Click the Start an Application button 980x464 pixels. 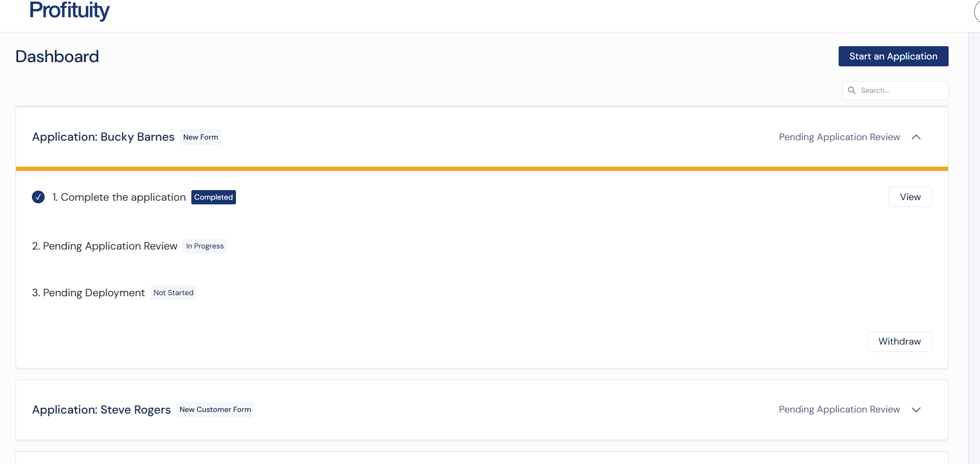point(893,56)
